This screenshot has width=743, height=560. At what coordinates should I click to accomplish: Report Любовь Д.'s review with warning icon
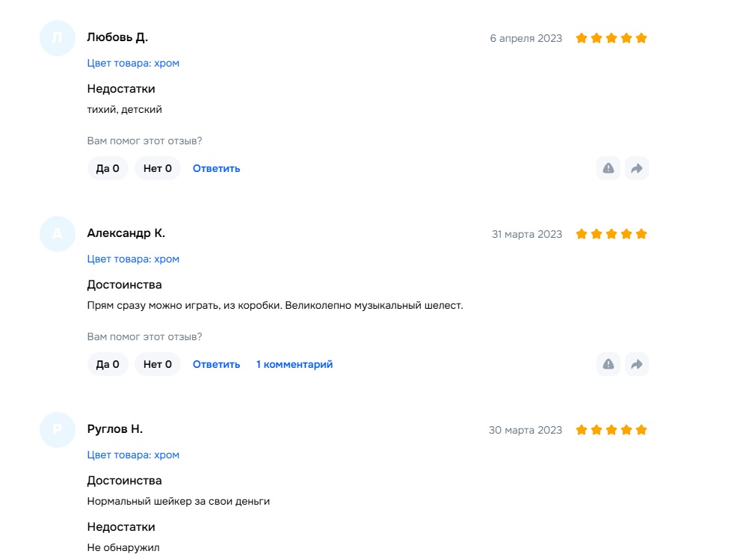[608, 168]
